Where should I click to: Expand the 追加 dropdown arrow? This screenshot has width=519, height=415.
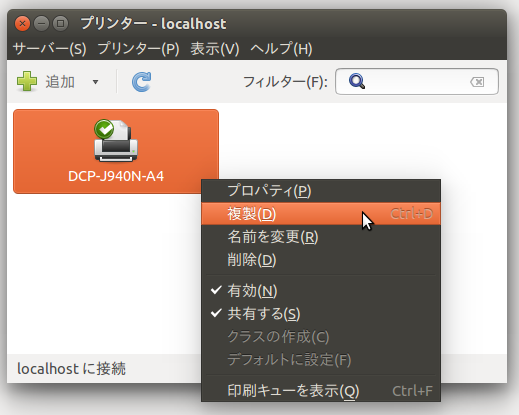point(95,82)
